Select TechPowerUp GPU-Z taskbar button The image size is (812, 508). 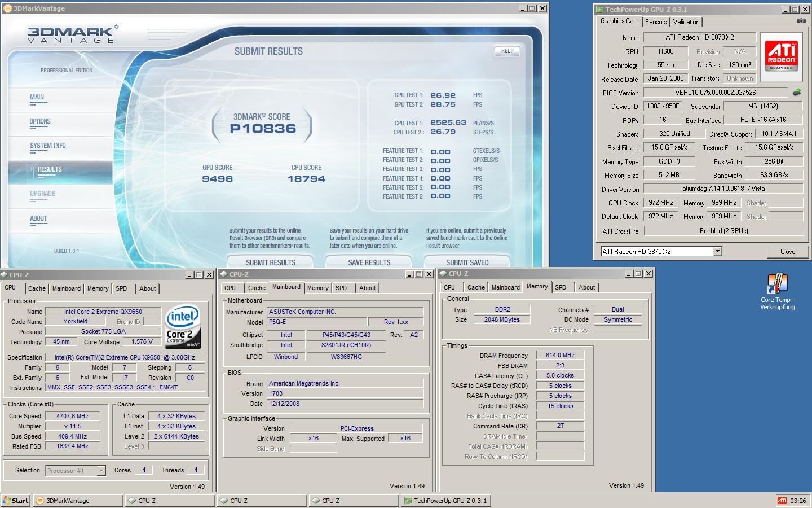(445, 501)
